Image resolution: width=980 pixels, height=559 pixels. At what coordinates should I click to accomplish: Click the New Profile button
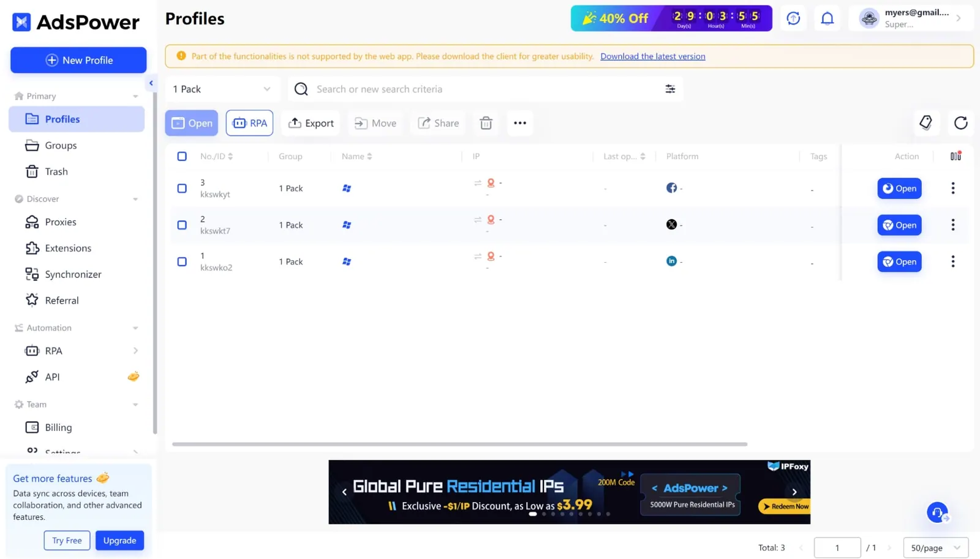click(x=78, y=60)
